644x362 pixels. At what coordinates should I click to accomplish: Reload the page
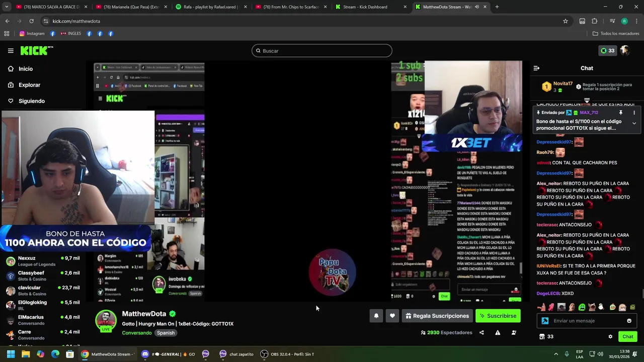tap(31, 21)
